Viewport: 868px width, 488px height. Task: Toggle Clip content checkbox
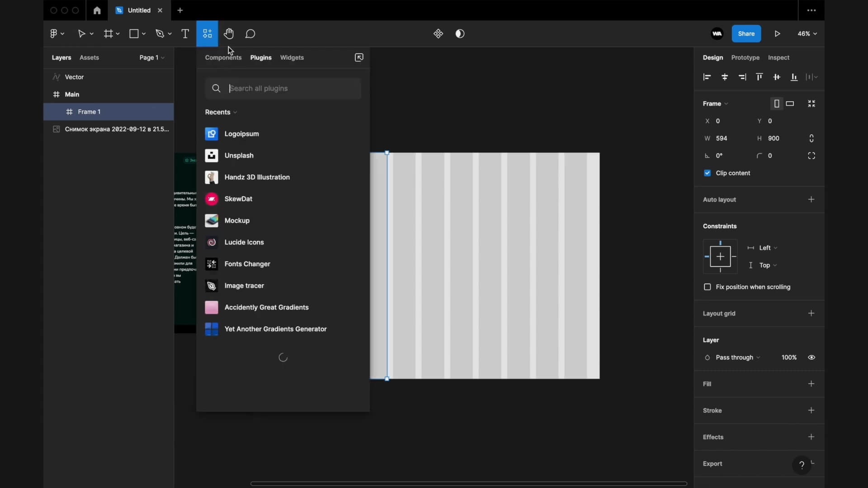click(707, 173)
